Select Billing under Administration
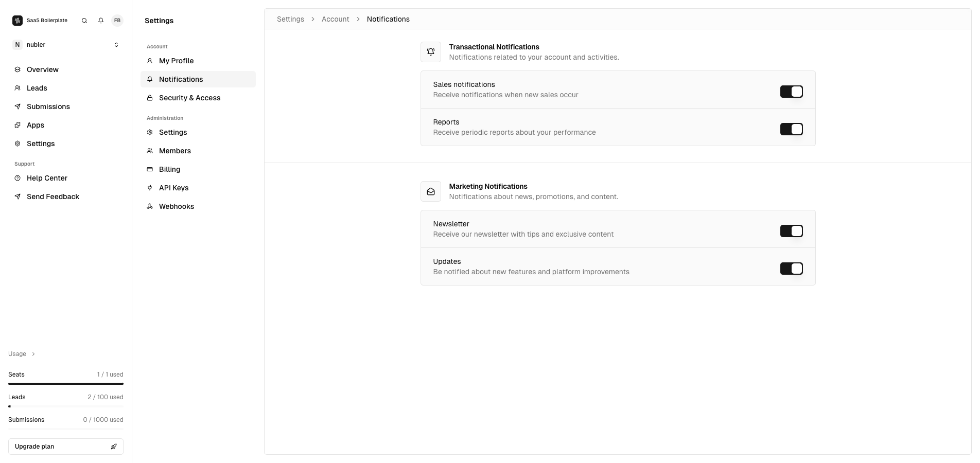 (x=169, y=169)
